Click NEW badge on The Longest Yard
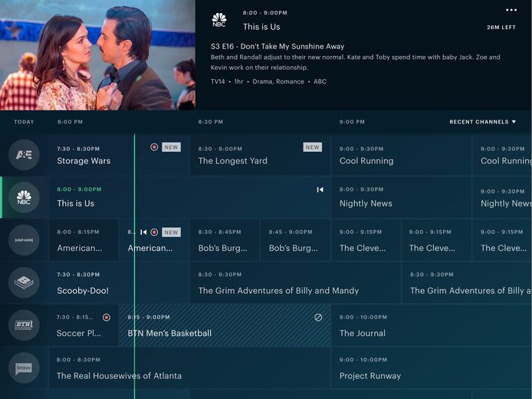 (x=313, y=147)
